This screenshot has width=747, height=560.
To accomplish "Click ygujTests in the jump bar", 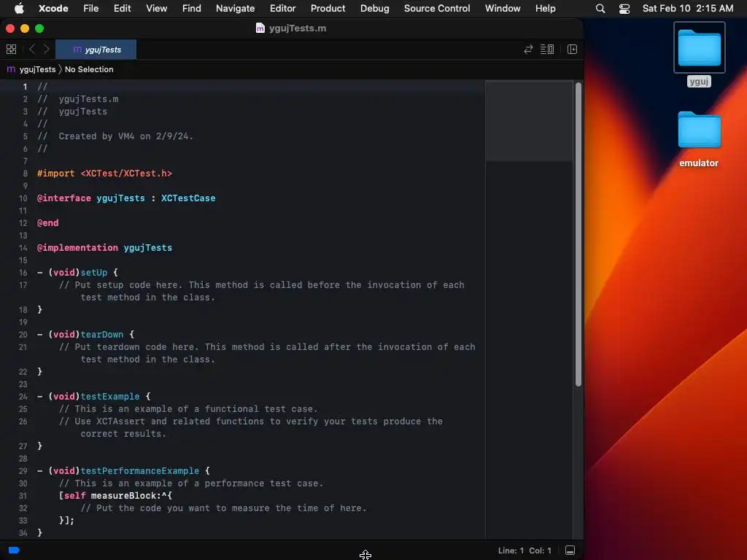I will pos(37,69).
